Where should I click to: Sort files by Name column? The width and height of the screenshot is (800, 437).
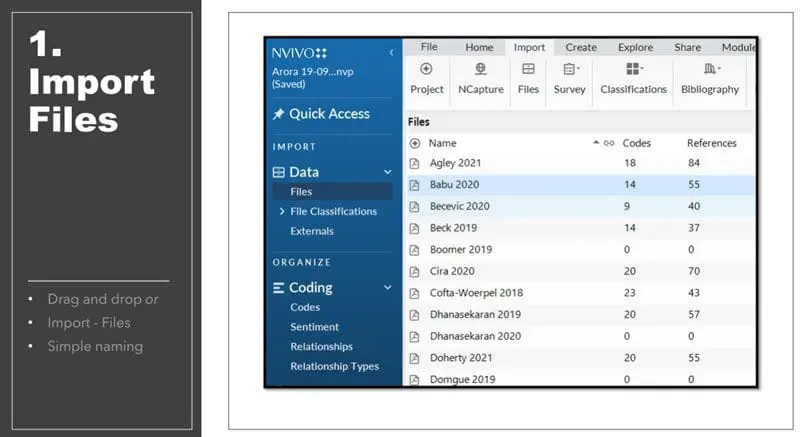[442, 143]
